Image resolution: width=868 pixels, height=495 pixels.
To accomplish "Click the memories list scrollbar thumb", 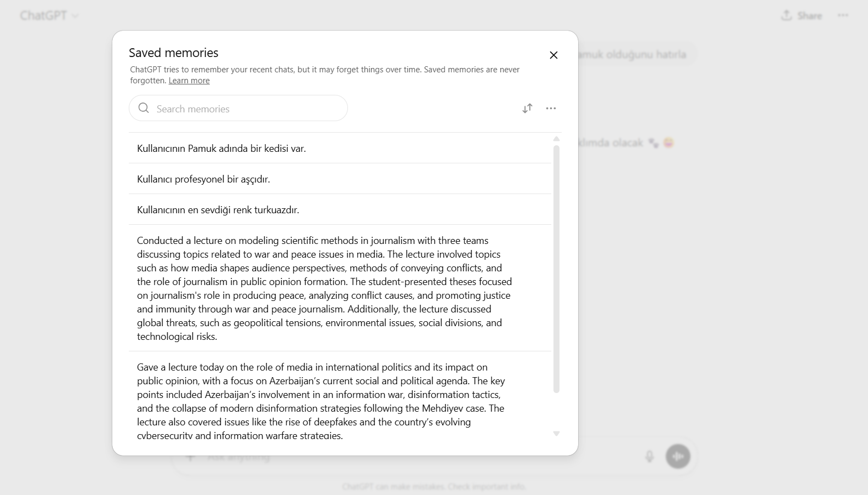I will click(x=556, y=269).
